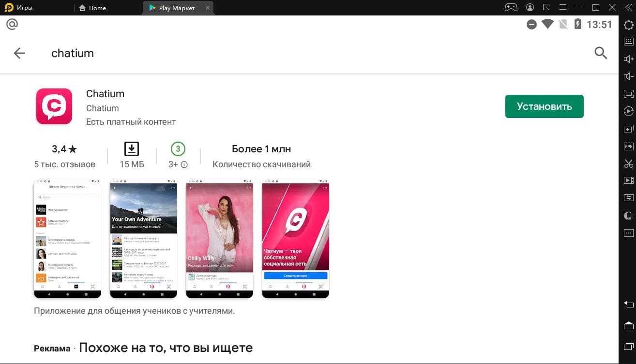
Task: Click the plus-window multi-instance icon
Action: click(x=628, y=129)
